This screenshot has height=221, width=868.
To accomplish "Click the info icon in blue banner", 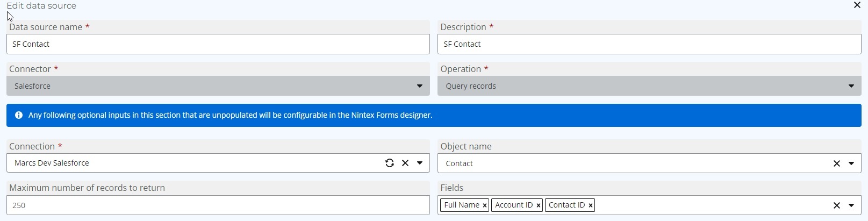I will tap(19, 115).
